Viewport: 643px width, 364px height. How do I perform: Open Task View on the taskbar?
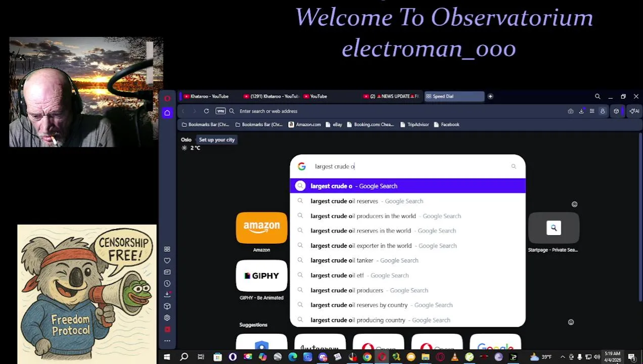coord(201,357)
